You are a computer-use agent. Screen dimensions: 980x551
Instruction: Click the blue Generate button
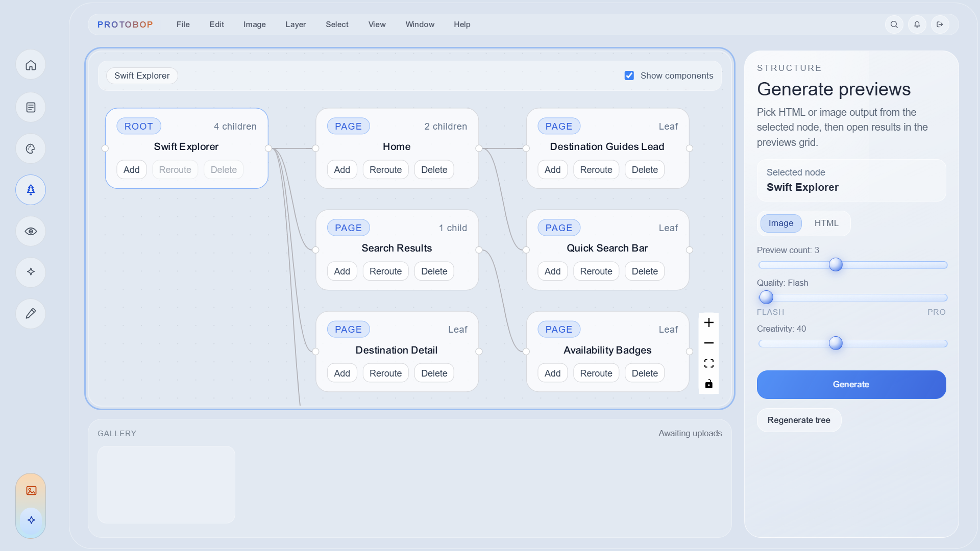pos(851,385)
